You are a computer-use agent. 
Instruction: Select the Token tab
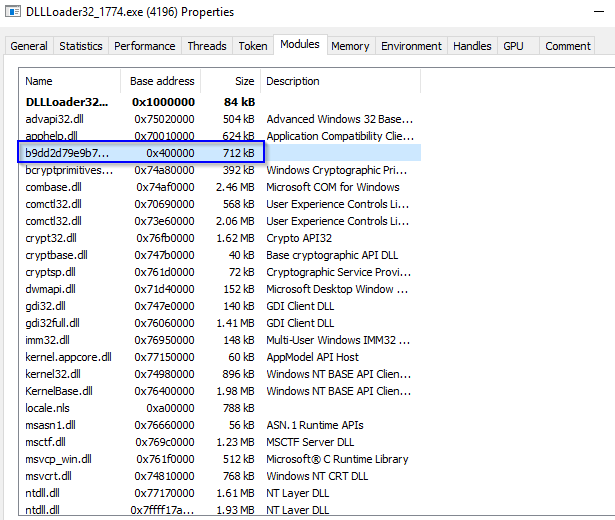pos(252,46)
